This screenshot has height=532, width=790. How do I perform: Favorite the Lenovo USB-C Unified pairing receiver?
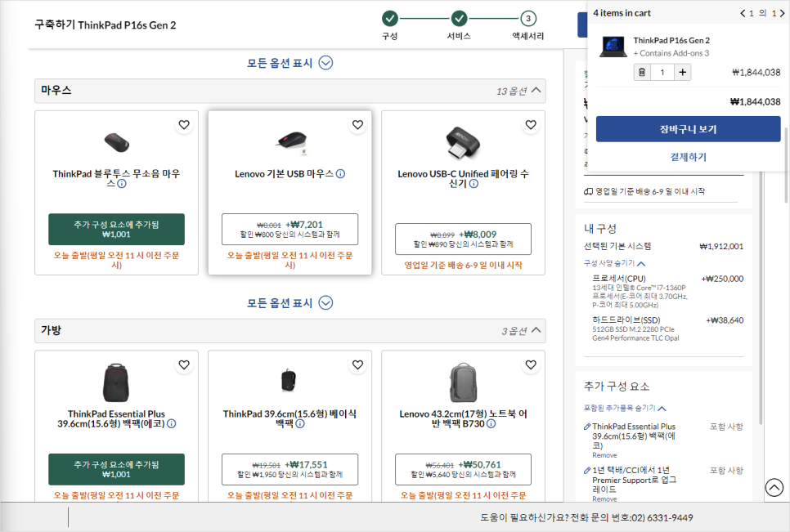(x=531, y=125)
